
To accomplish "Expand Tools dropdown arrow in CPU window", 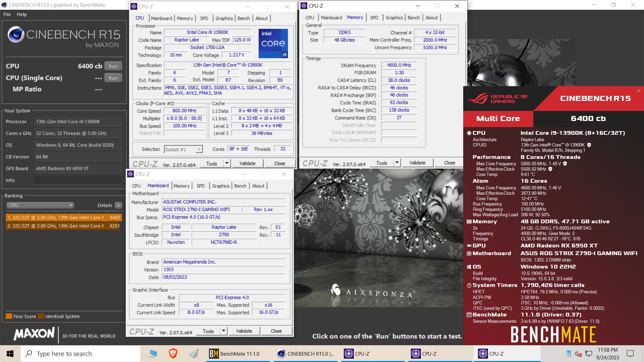I will 227,163.
